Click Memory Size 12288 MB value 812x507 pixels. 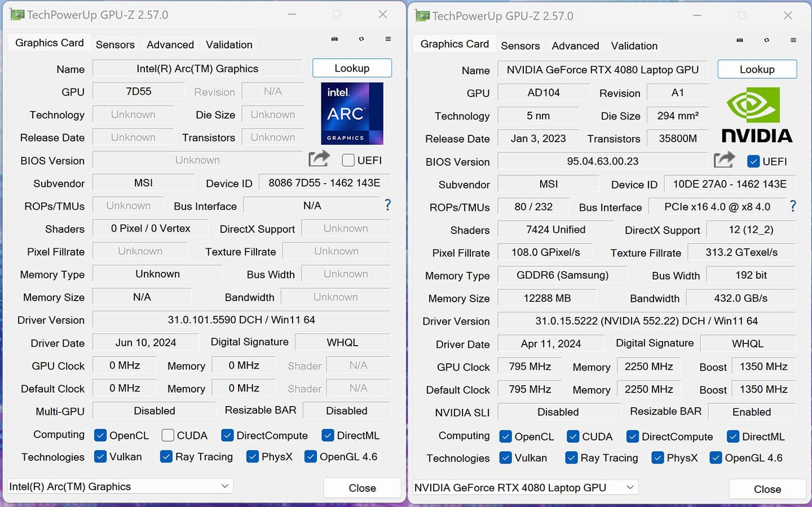547,298
